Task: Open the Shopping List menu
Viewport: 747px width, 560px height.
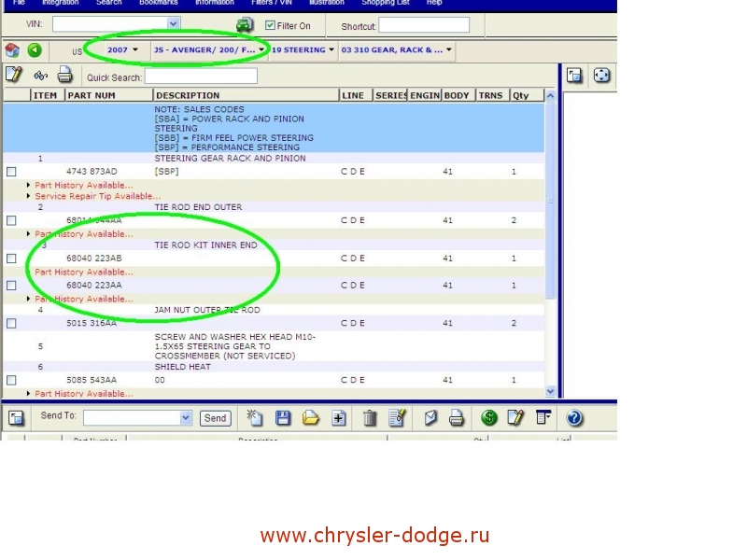Action: pyautogui.click(x=388, y=3)
